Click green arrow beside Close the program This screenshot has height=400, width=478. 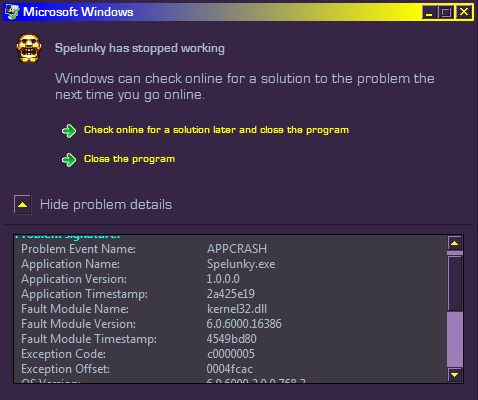click(69, 160)
